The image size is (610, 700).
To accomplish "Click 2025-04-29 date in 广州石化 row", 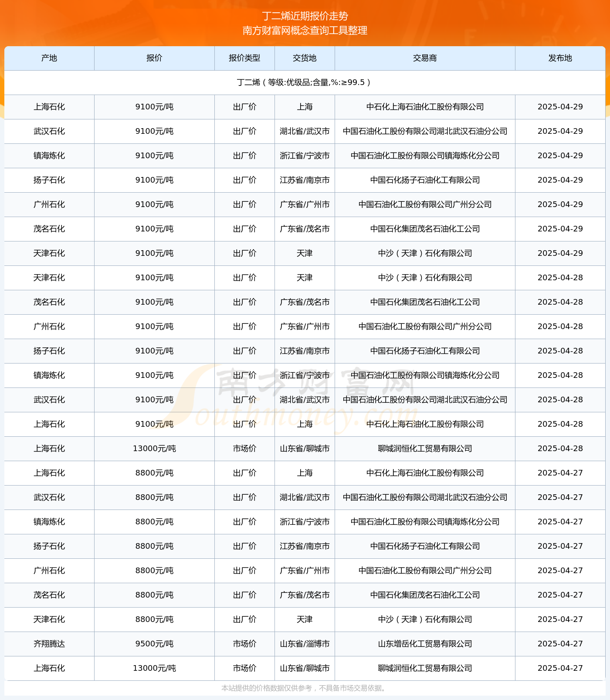I will coord(560,204).
